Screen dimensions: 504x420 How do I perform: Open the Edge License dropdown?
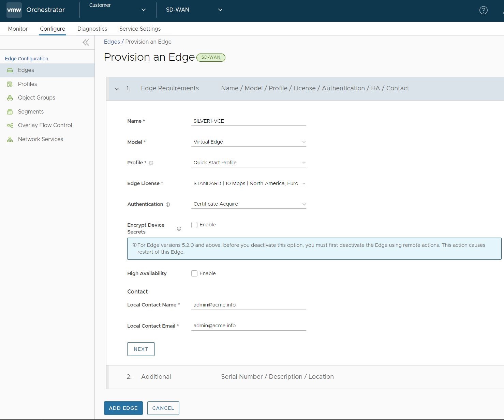[249, 183]
